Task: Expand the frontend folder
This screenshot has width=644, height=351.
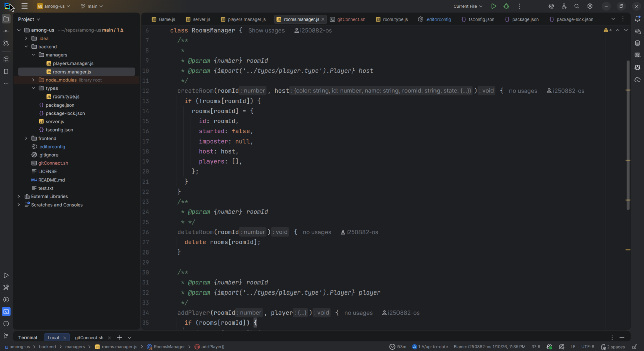Action: tap(26, 138)
